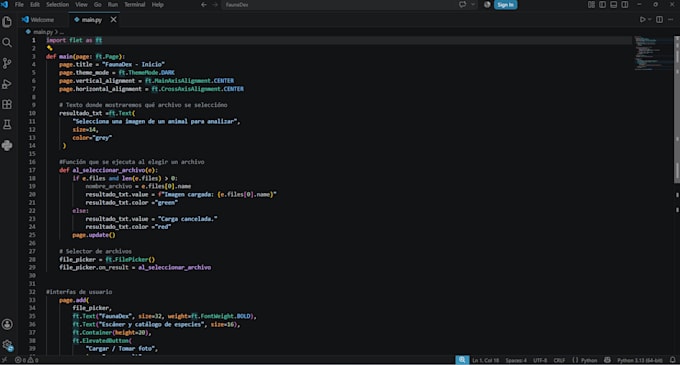680x365 pixels.
Task: Click "#interfas de usuario" comment on line 32
Action: (x=79, y=292)
